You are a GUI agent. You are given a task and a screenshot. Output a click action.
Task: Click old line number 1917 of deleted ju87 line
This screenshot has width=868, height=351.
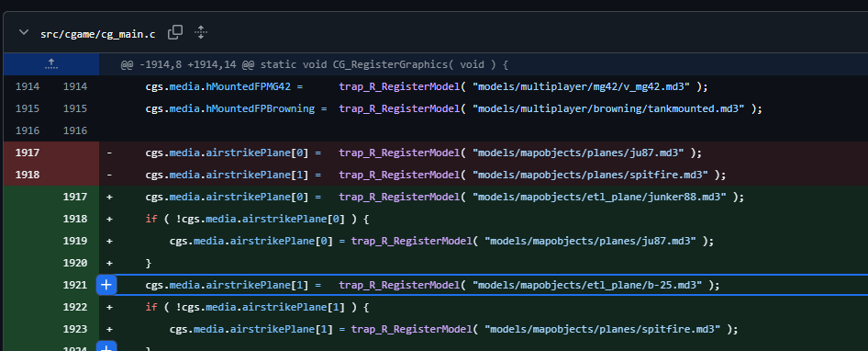coord(28,153)
